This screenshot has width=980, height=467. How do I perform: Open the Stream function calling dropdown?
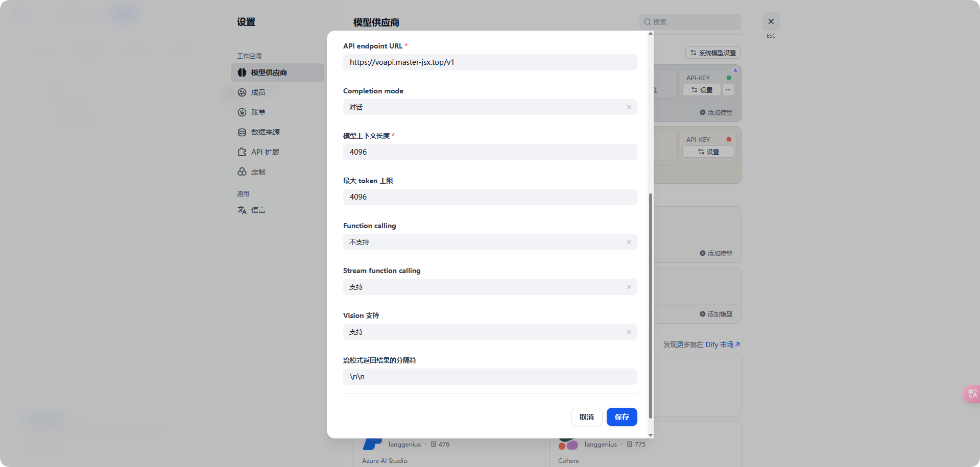tap(485, 287)
